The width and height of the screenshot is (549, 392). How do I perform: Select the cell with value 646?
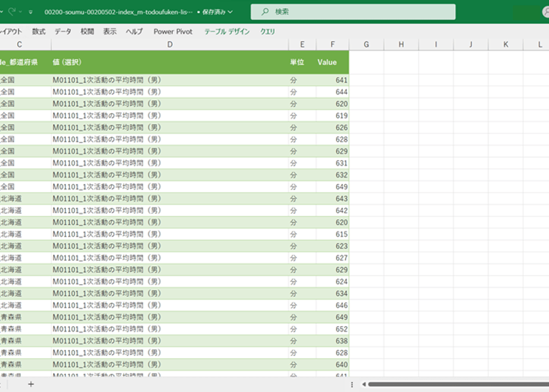332,305
